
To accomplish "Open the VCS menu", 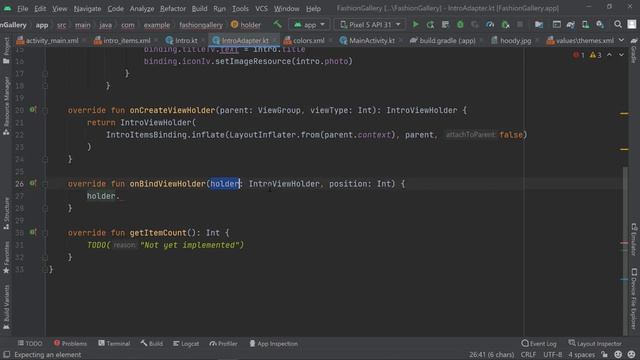I will [261, 9].
